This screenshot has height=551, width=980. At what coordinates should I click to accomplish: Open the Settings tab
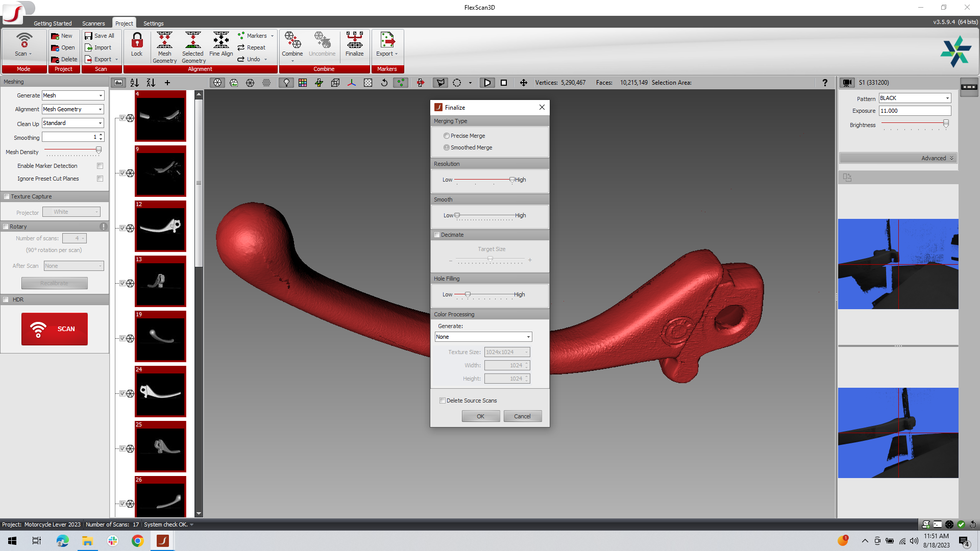(153, 23)
